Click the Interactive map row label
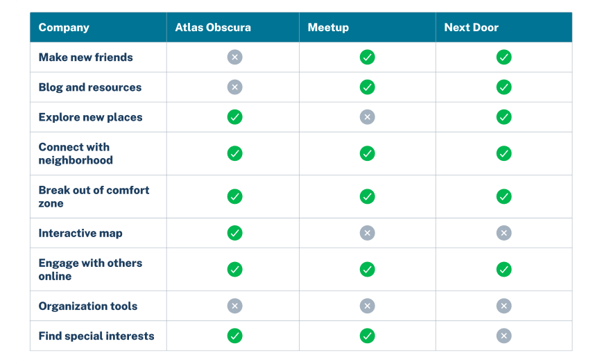 point(80,233)
